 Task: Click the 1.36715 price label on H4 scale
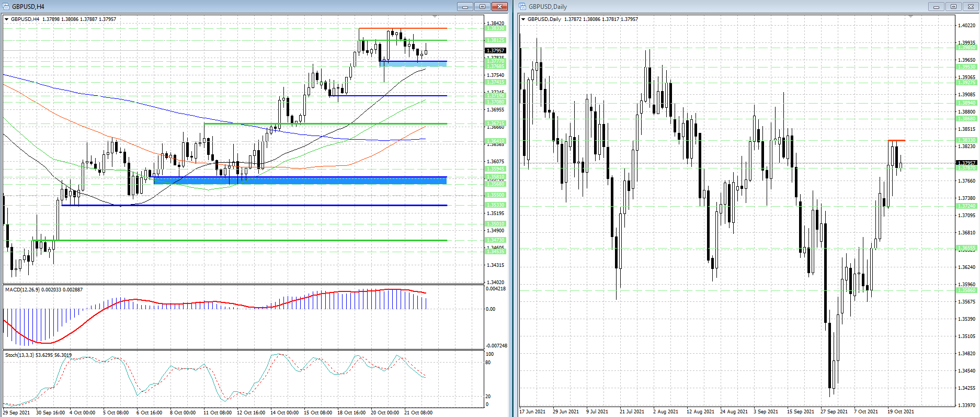(x=496, y=123)
